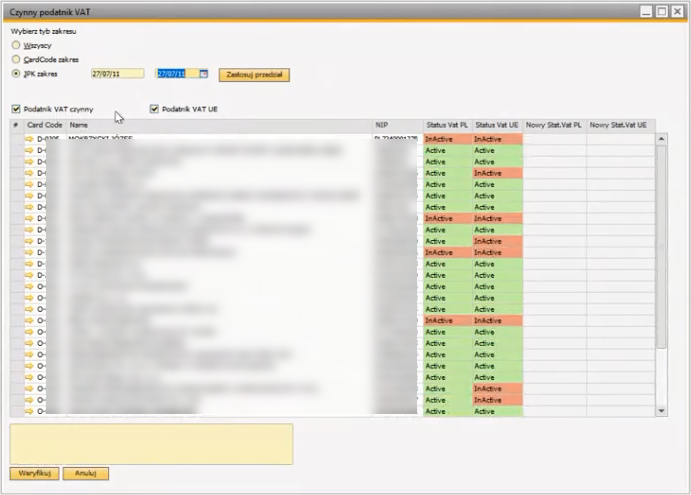
Task: Open the calendar picker in the second date field
Action: coord(204,74)
